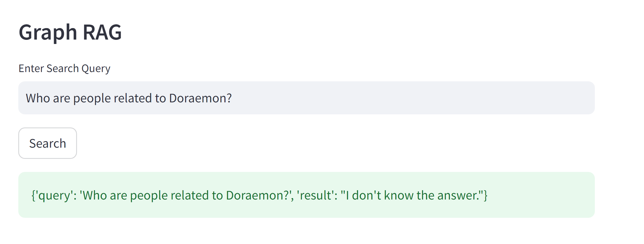
Task: Click the opening brace of the result JSON
Action: click(x=33, y=195)
